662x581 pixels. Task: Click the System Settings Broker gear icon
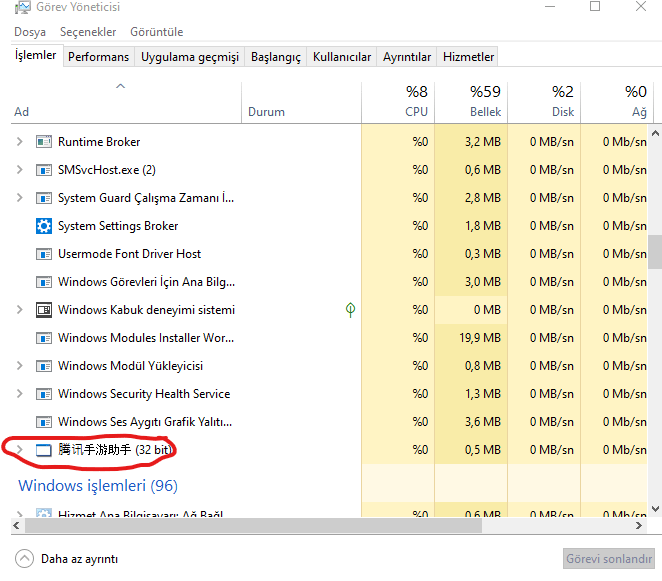pyautogui.click(x=44, y=226)
